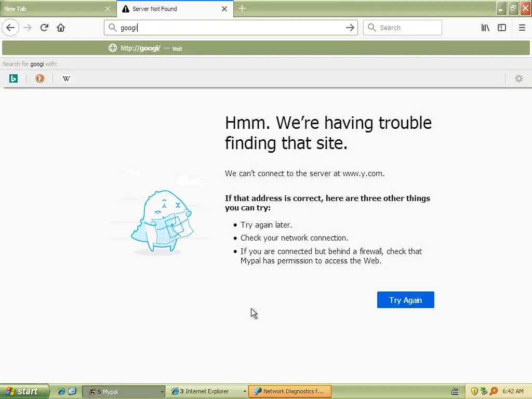Close the Server Not Found tab

pyautogui.click(x=224, y=9)
